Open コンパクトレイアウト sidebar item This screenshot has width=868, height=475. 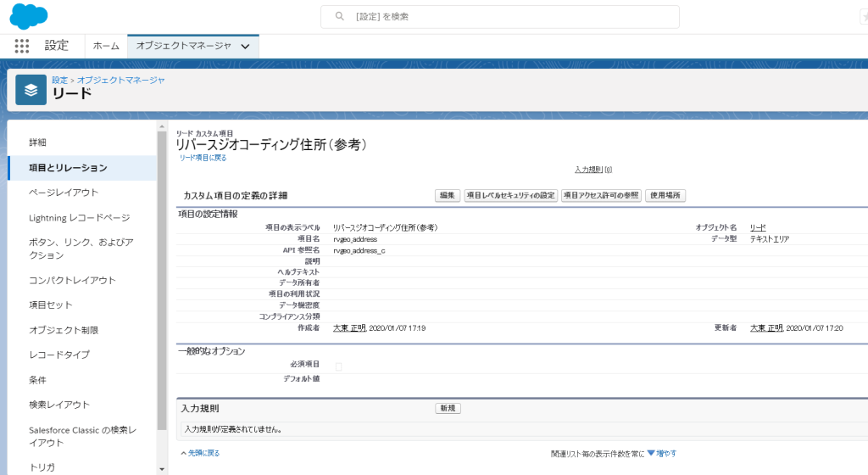[73, 280]
